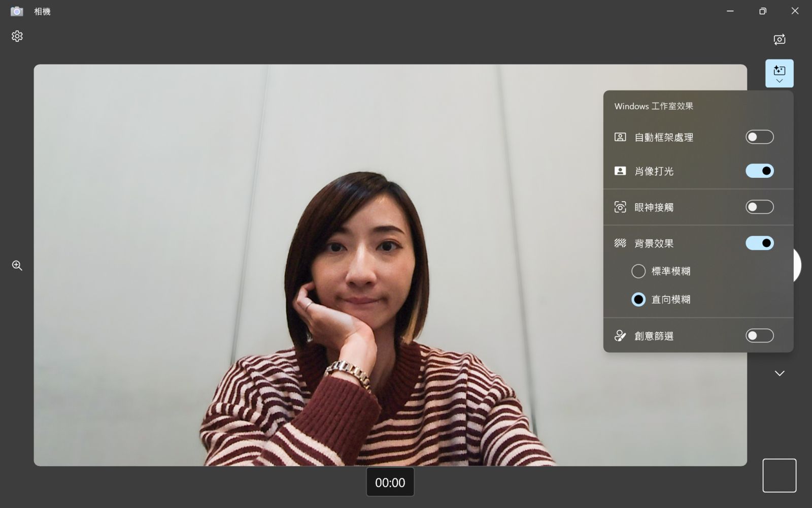812x508 pixels.
Task: Click the 創意篩選 label
Action: click(654, 336)
